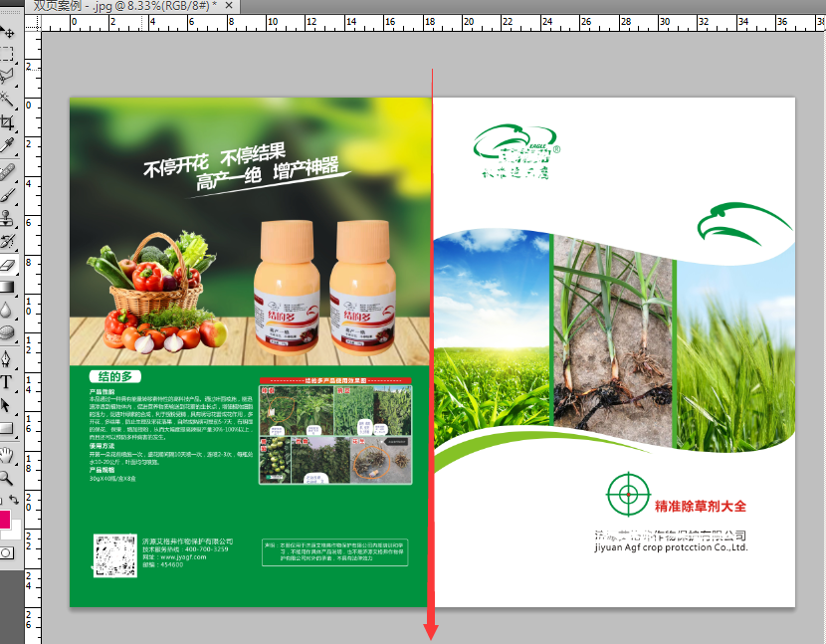This screenshot has height=644, width=826.
Task: Close the 双页案例.jpg document tab
Action: pyautogui.click(x=229, y=5)
